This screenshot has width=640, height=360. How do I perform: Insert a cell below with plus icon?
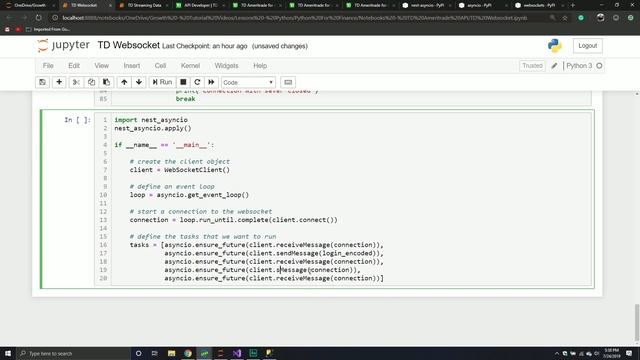(x=59, y=82)
